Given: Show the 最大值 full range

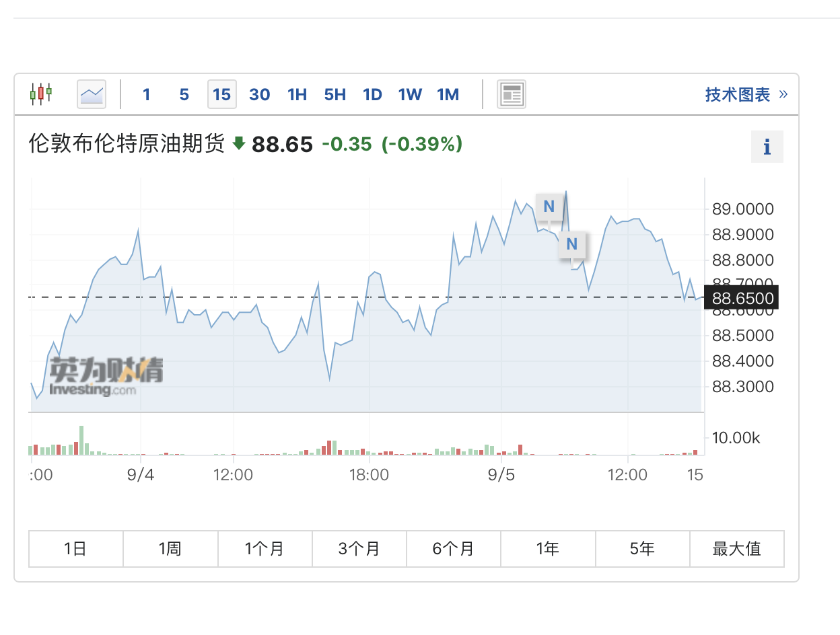Looking at the screenshot, I should point(736,549).
